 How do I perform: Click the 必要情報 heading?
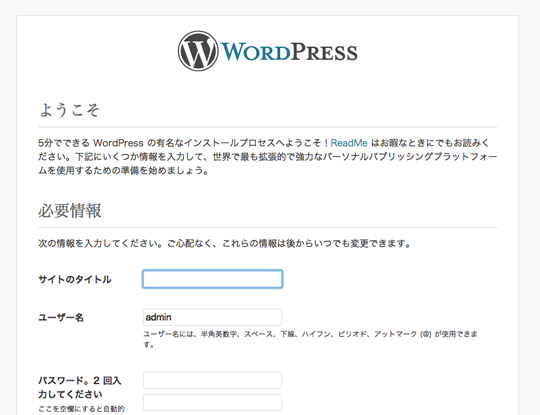70,211
